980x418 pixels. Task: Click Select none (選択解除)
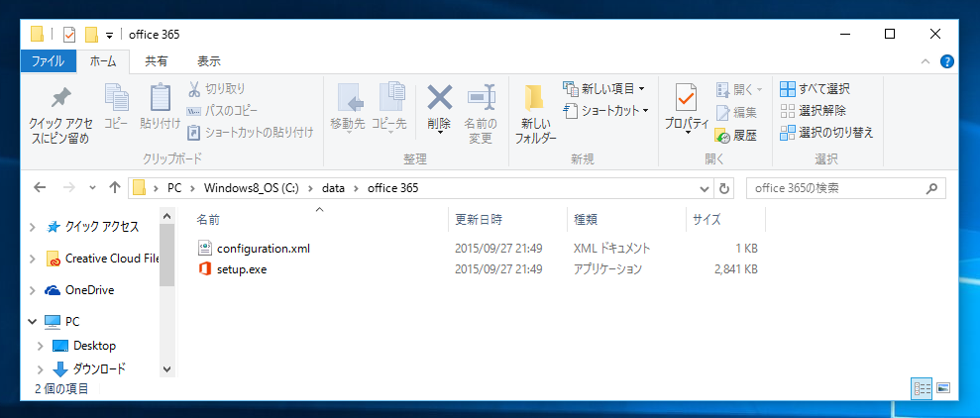pos(814,111)
